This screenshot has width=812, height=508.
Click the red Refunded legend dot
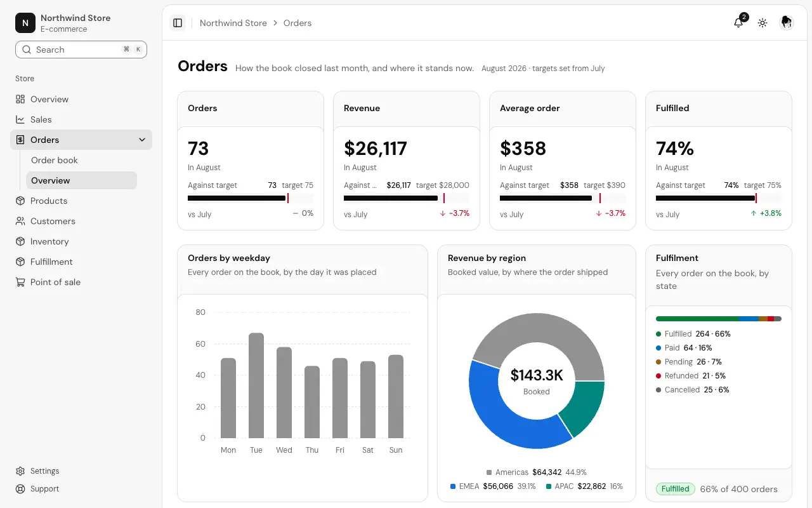(658, 376)
